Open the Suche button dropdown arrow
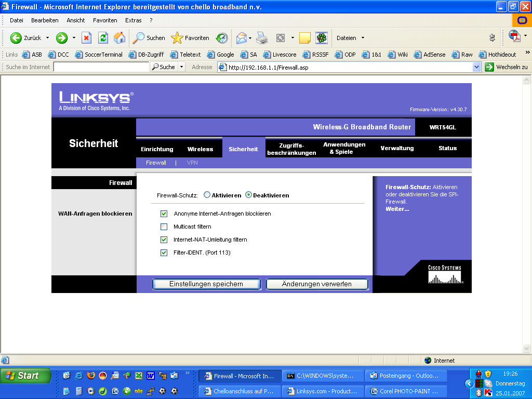 181,67
